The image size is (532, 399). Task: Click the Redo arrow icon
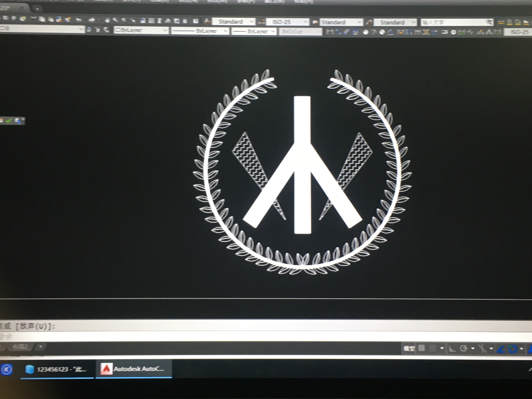tap(92, 20)
